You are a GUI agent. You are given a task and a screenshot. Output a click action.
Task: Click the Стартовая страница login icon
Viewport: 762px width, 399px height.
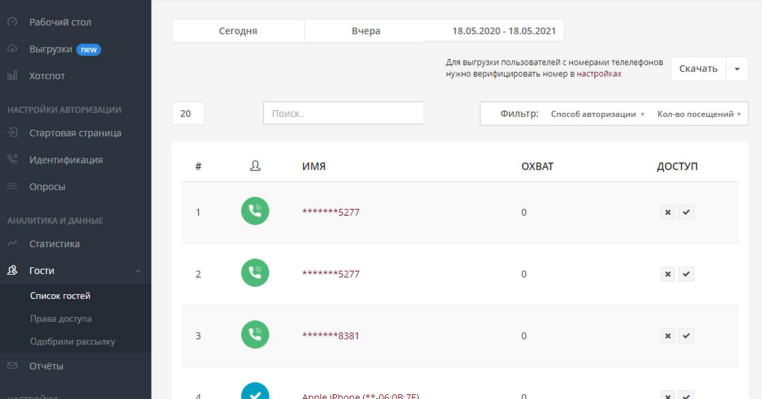tap(12, 132)
